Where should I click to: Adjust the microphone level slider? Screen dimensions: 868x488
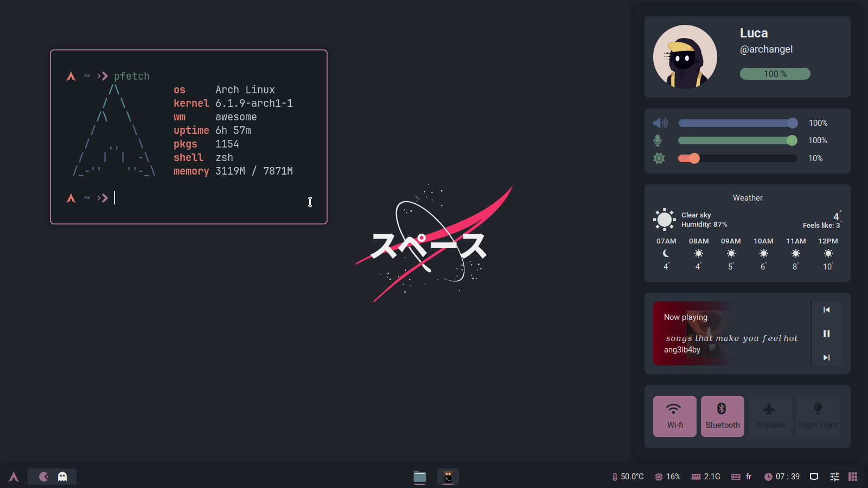coord(738,140)
